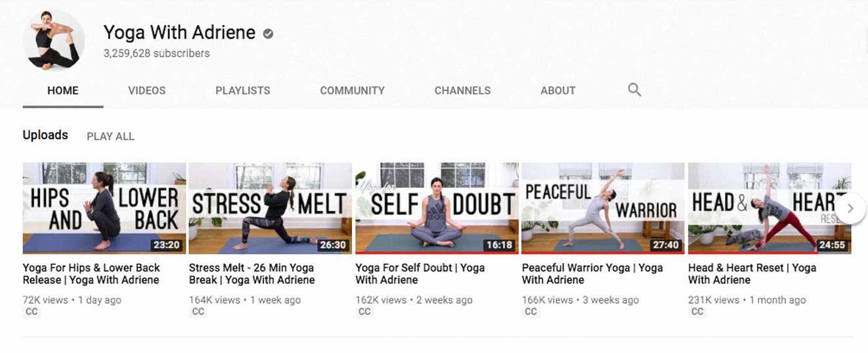
Task: Click CC badge under Hips & Lower Back video
Action: 32,312
